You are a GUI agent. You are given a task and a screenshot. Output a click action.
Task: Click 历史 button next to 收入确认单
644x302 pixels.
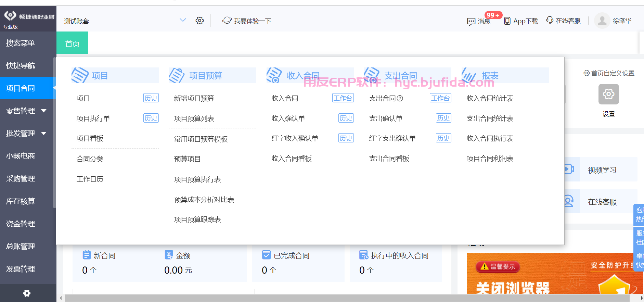346,118
